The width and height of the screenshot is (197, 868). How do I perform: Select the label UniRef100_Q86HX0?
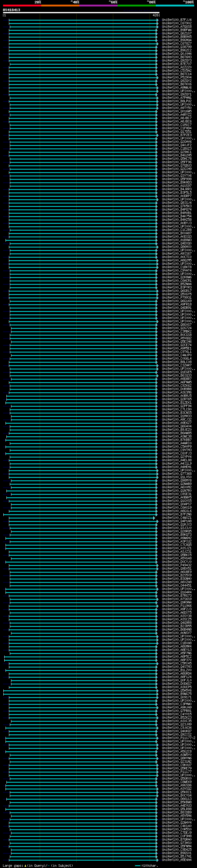pos(176,247)
